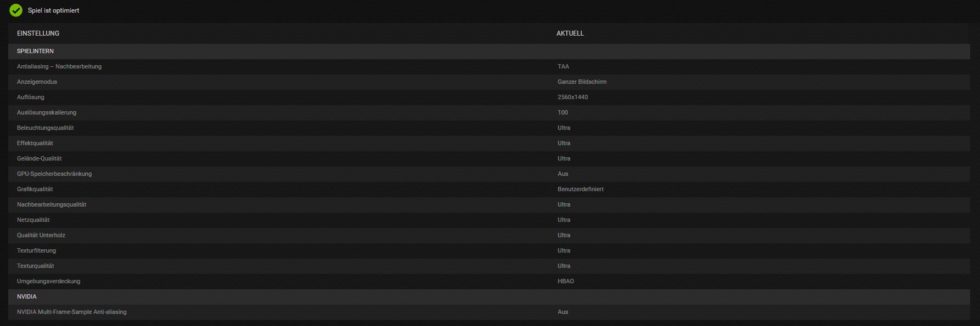This screenshot has height=326, width=980.
Task: Select the Effektqualität row
Action: (x=489, y=143)
